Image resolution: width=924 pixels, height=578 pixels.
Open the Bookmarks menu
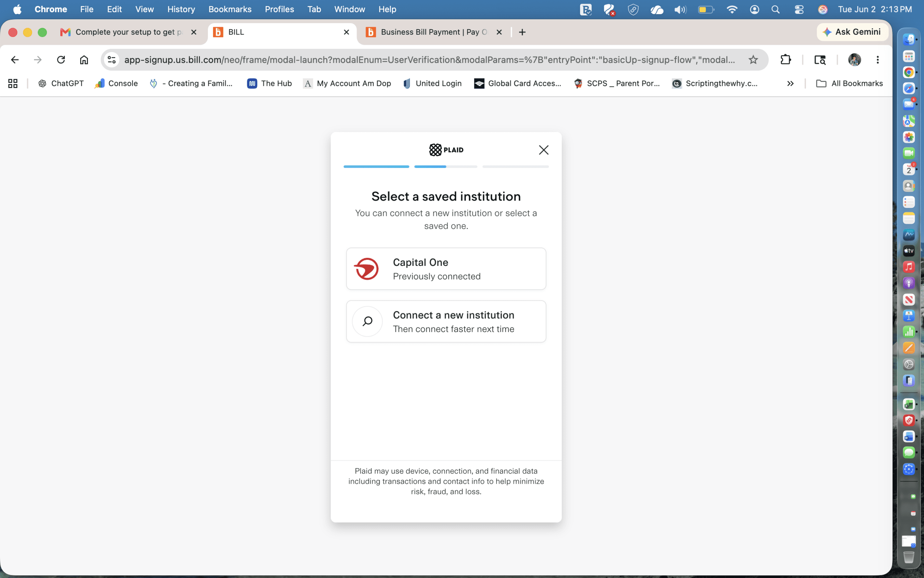[x=230, y=9]
